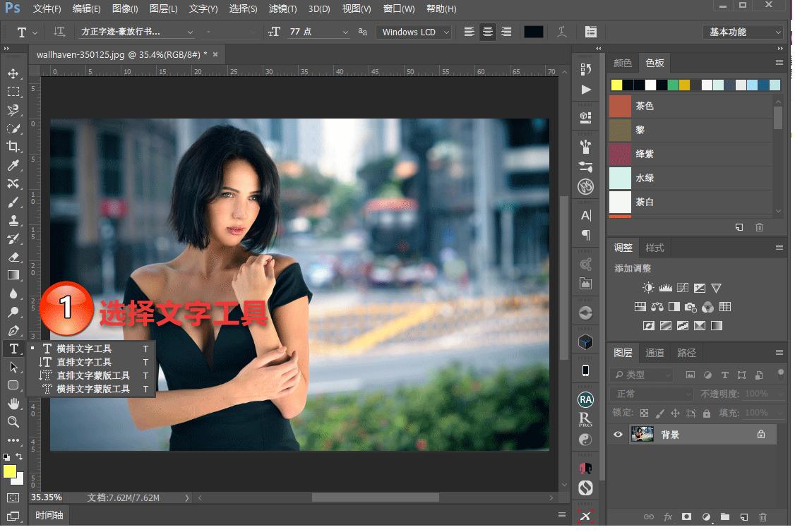795x532 pixels.
Task: Select the Crop tool
Action: point(14,147)
